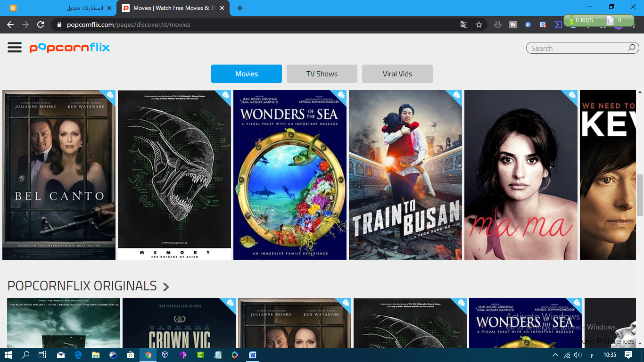The image size is (644, 362).
Task: Select the Movies tab
Action: pyautogui.click(x=247, y=74)
